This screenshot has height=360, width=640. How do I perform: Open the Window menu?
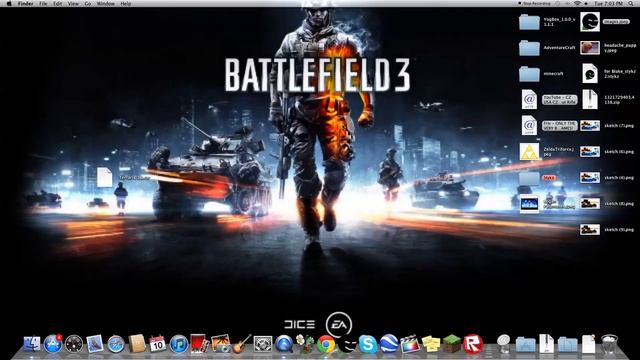[106, 3]
